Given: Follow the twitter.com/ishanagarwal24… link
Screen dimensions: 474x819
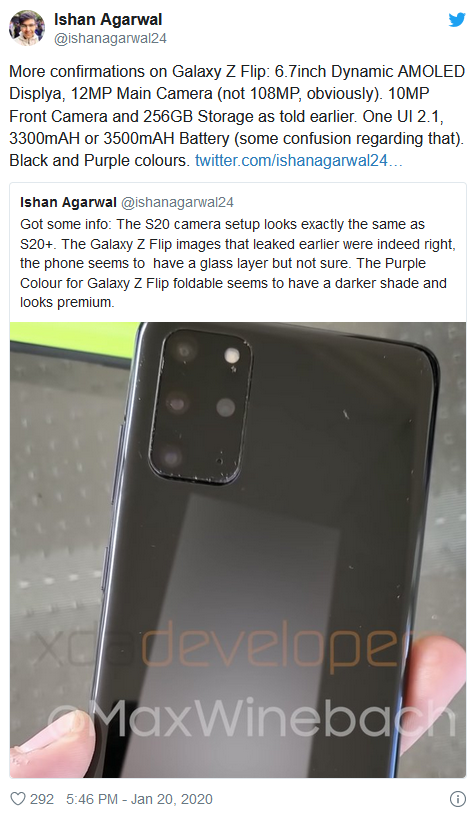Looking at the screenshot, I should click(299, 160).
